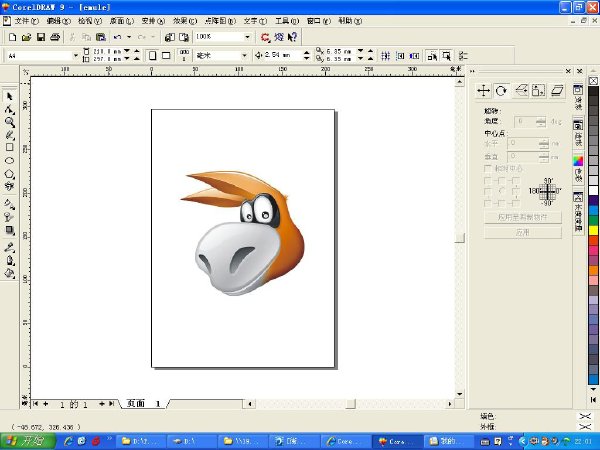Expand the undo history dropdown arrow
The image size is (600, 450).
pos(129,37)
